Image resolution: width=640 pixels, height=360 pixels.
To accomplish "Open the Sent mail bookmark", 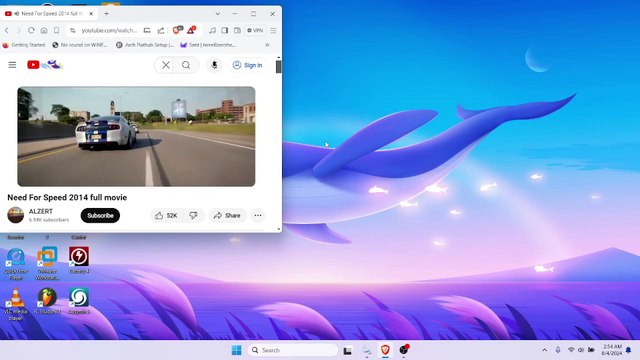I will click(208, 45).
